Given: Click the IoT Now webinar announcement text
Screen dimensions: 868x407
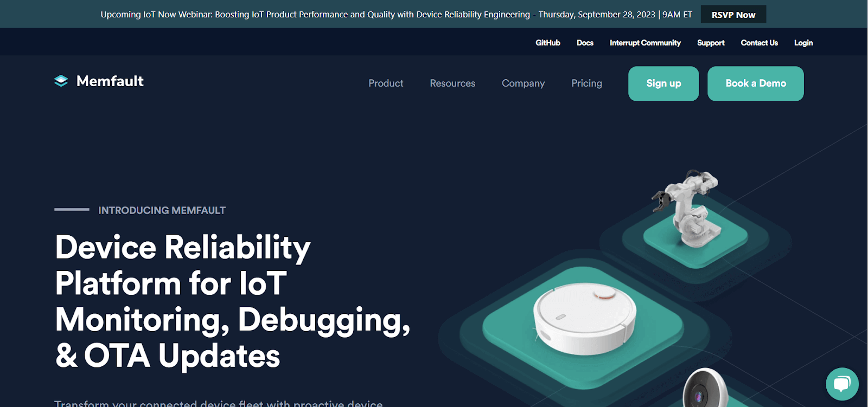Looking at the screenshot, I should coord(396,15).
